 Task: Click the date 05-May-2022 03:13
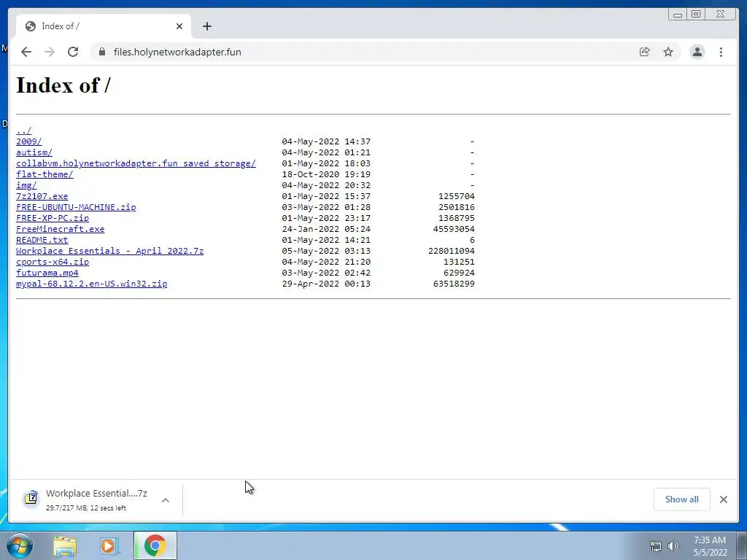326,251
